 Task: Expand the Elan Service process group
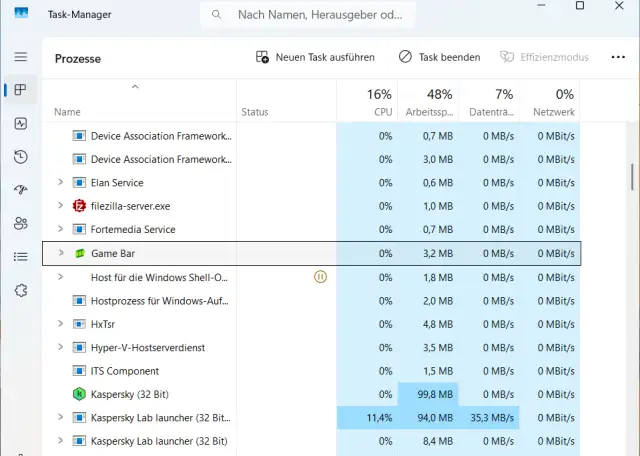pos(61,182)
